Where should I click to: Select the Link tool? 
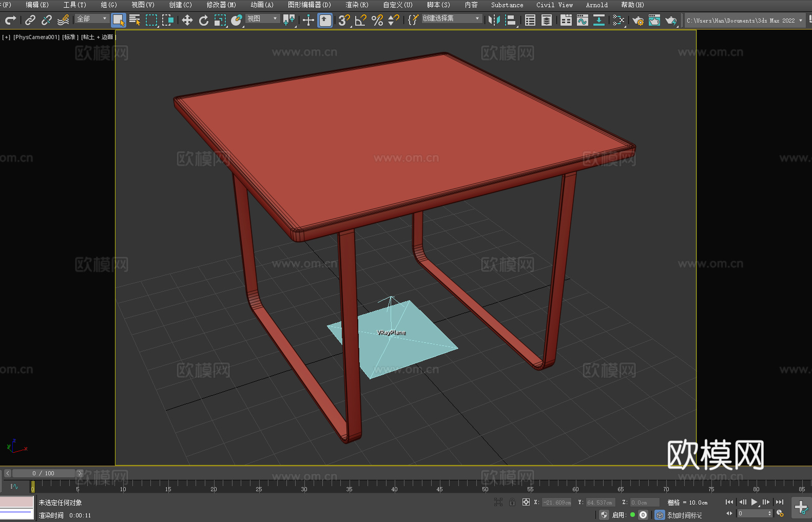30,20
